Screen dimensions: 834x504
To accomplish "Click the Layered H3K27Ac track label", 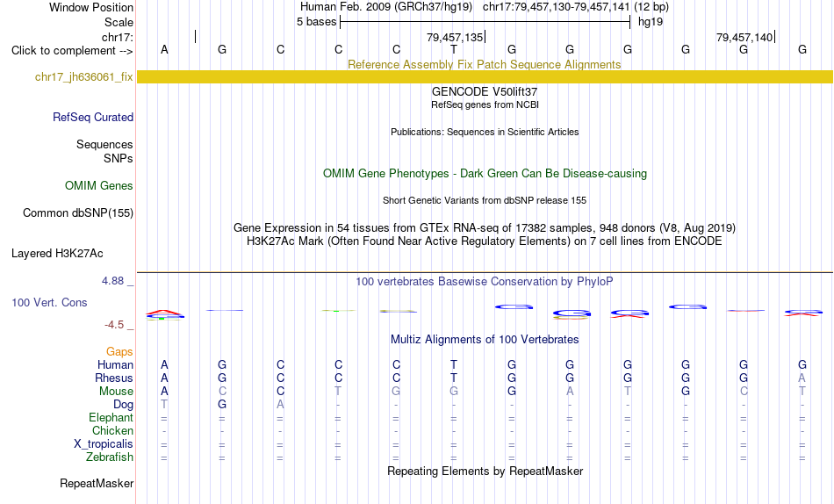I will 57,254.
